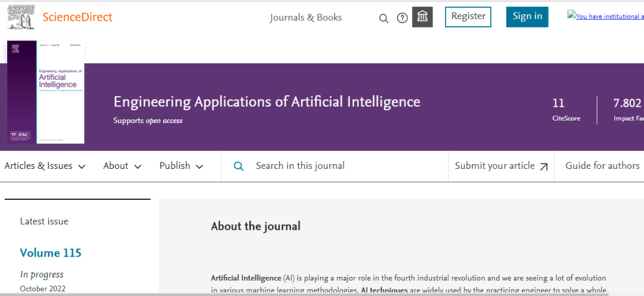Open Journals & Books link
Screen dimensions: 644x296
tap(306, 17)
